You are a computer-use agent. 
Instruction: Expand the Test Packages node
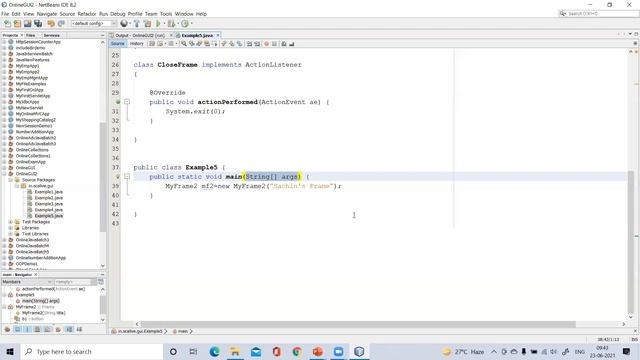(11, 222)
